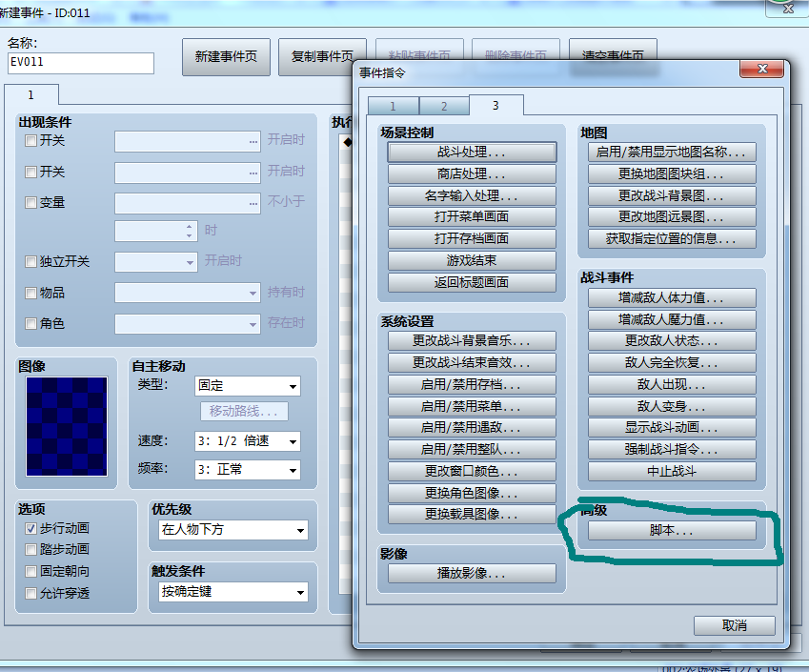
Task: Switch to tab 1 of 事件指令
Action: coord(394,107)
